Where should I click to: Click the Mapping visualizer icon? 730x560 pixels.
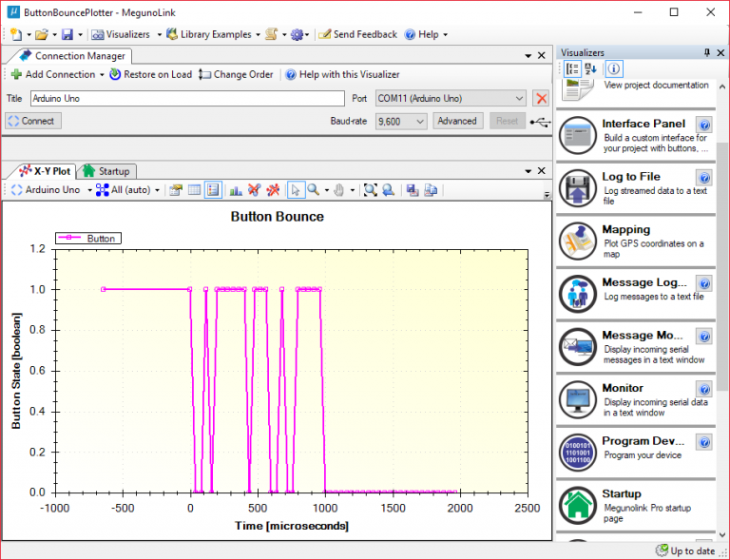[x=577, y=241]
